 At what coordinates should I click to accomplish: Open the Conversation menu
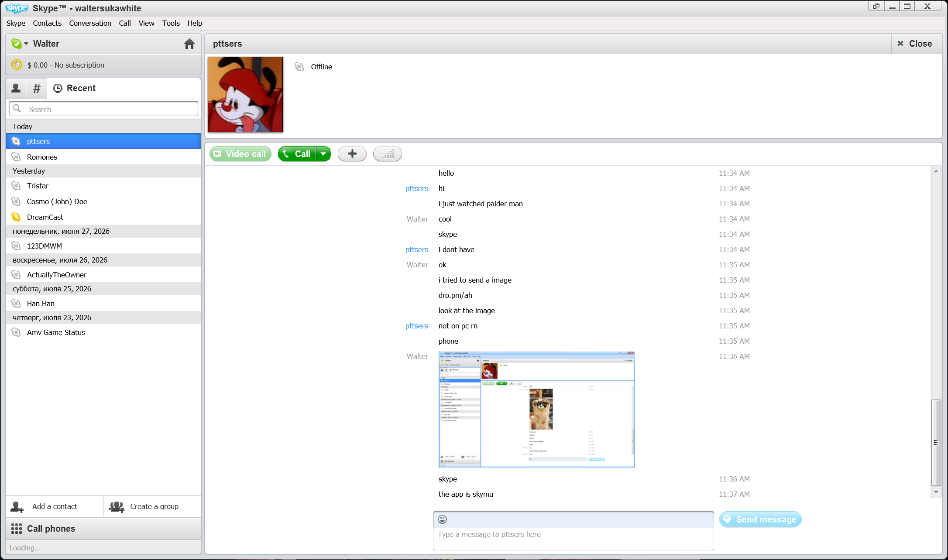pos(90,23)
